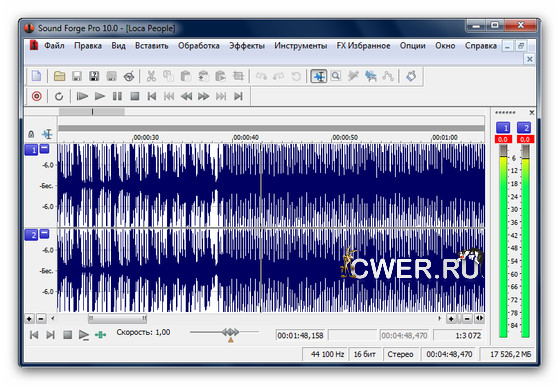Screen dimensions: 560x386
Task: Open the Эффекты menu
Action: (x=247, y=46)
